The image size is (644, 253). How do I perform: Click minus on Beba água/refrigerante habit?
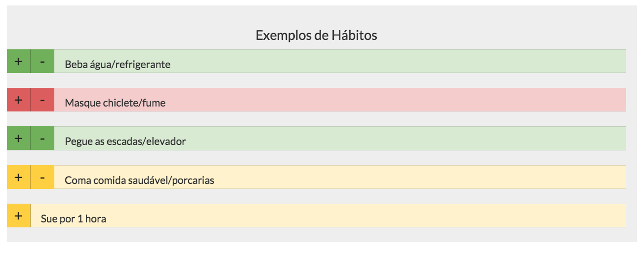pyautogui.click(x=42, y=61)
